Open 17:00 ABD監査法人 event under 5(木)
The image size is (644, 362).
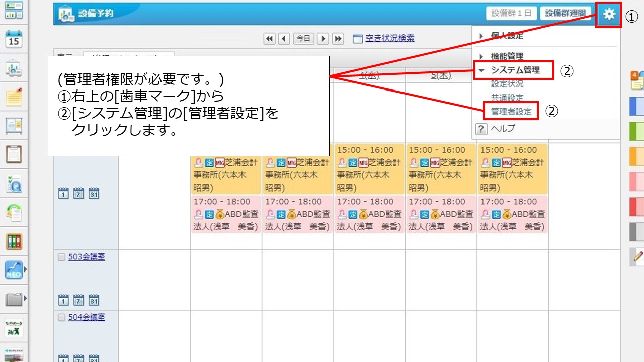point(441,214)
